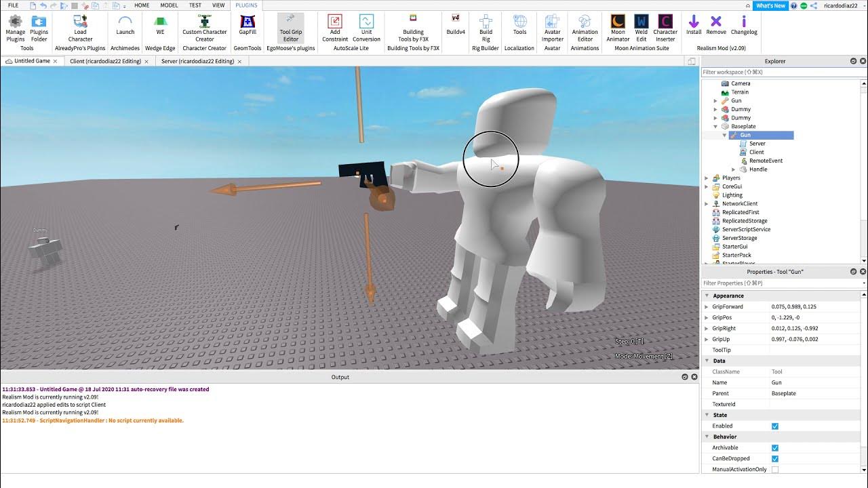Toggle the Archivable checkbox
The width and height of the screenshot is (868, 488).
[775, 448]
